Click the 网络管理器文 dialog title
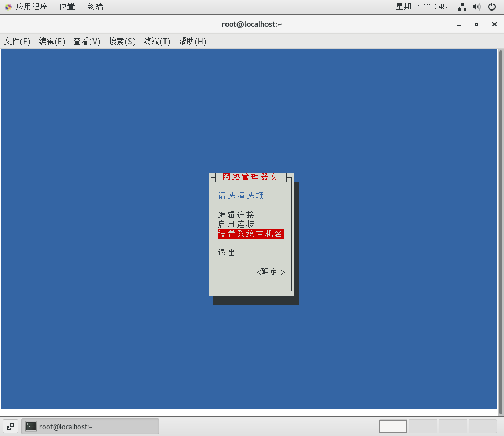 250,177
